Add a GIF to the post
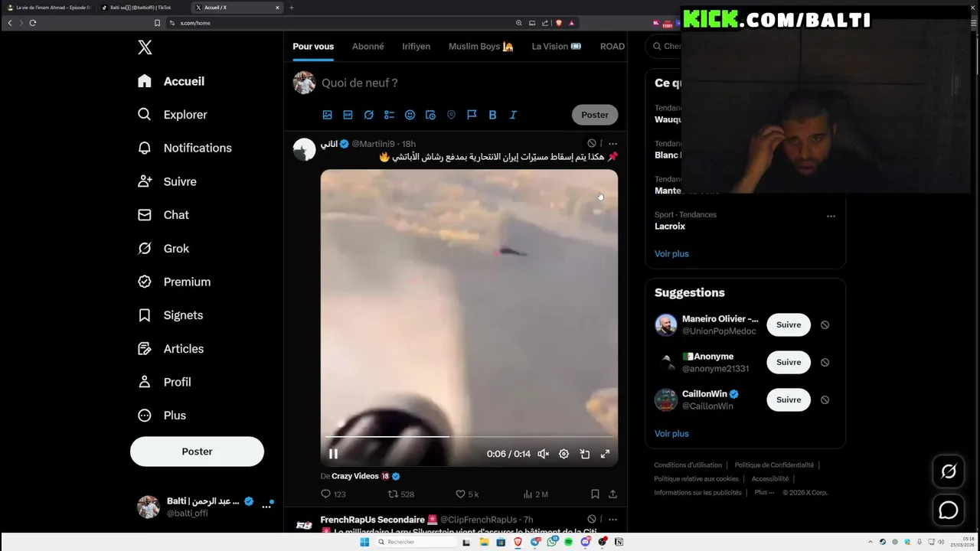 [x=348, y=115]
